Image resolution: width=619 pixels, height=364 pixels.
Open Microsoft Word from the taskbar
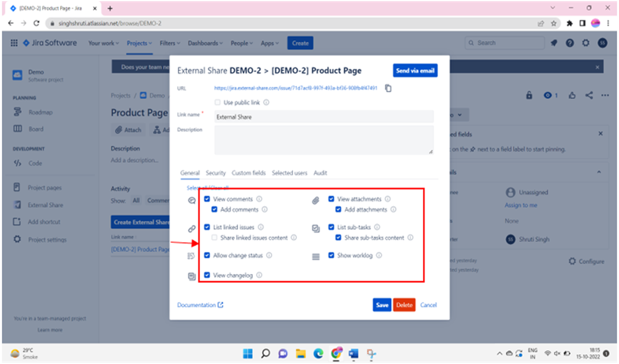[x=353, y=353]
